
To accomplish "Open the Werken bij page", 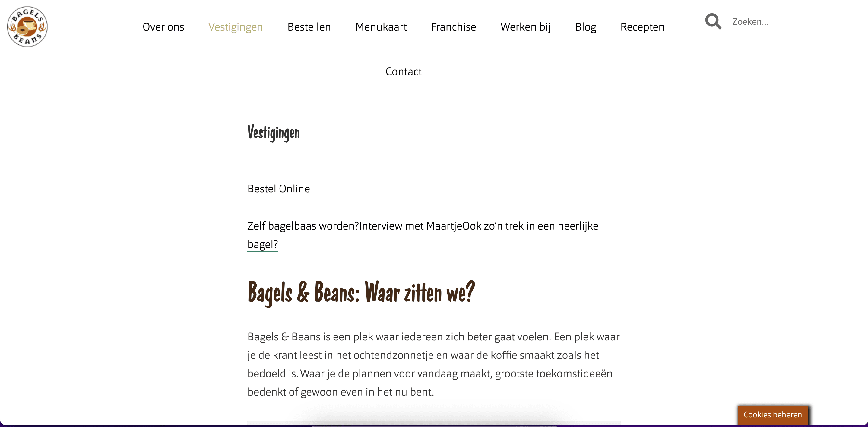I will click(525, 27).
